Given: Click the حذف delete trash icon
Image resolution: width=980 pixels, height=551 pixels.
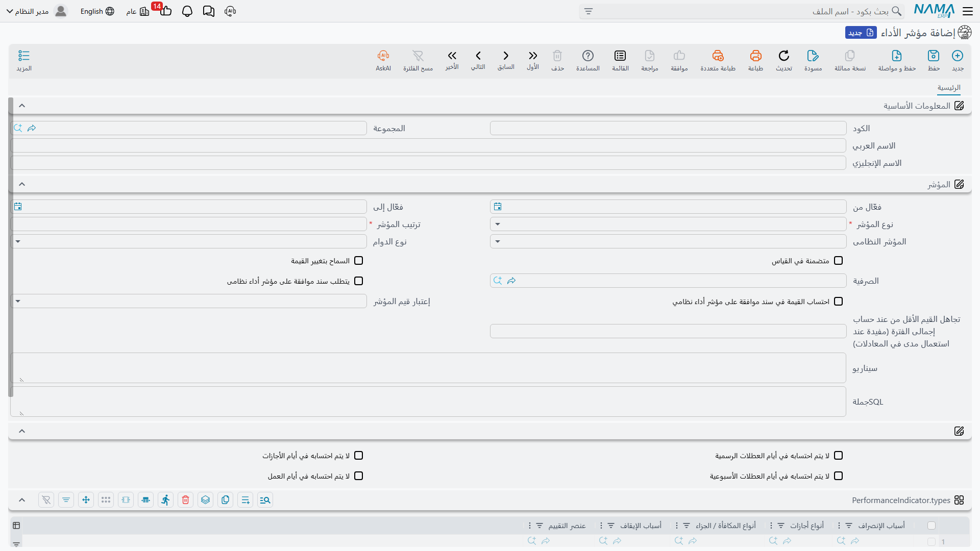Looking at the screenshot, I should pyautogui.click(x=557, y=56).
